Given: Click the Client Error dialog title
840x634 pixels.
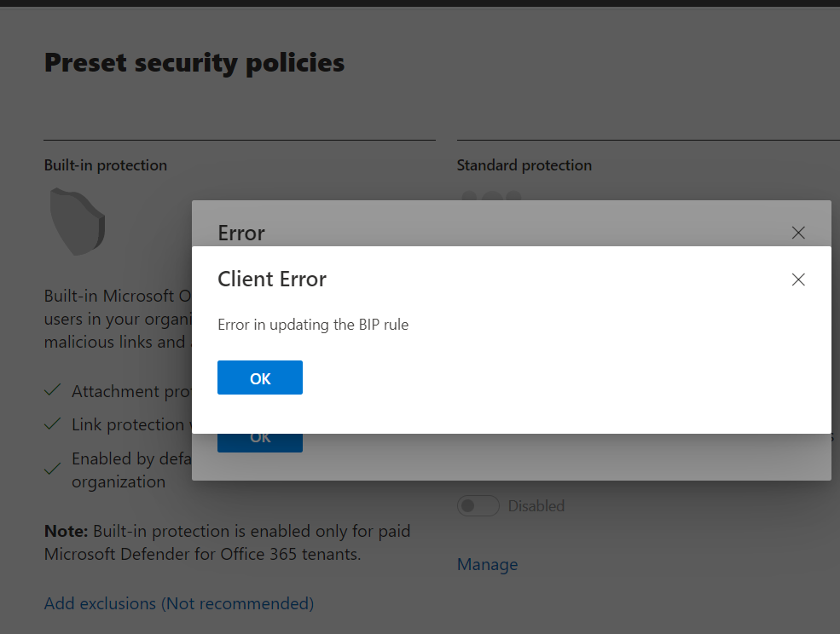Looking at the screenshot, I should click(272, 279).
